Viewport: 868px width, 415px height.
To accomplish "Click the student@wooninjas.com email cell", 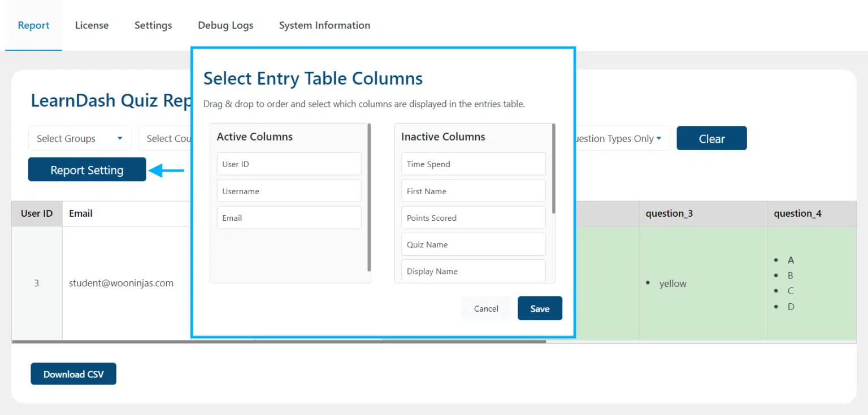I will point(121,283).
